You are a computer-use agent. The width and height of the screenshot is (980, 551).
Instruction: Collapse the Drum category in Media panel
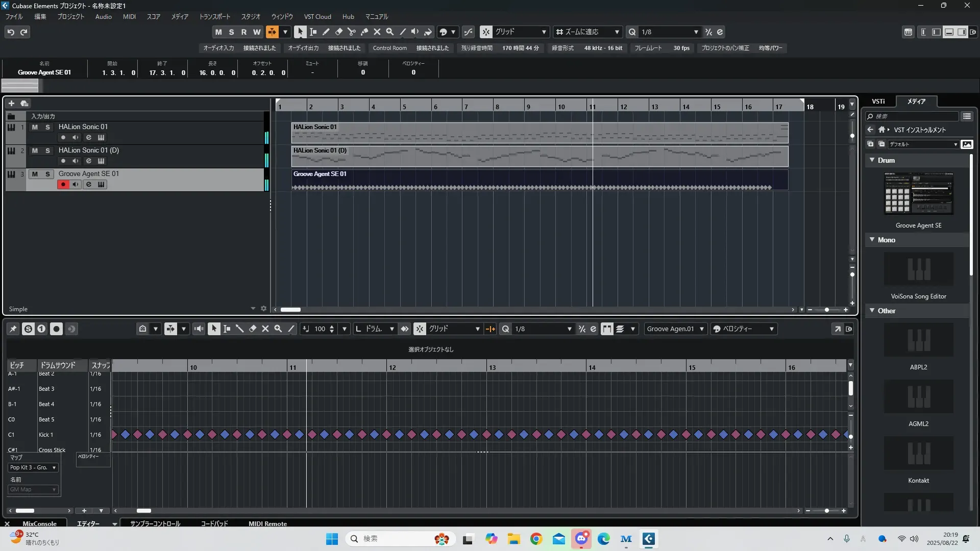(x=872, y=160)
